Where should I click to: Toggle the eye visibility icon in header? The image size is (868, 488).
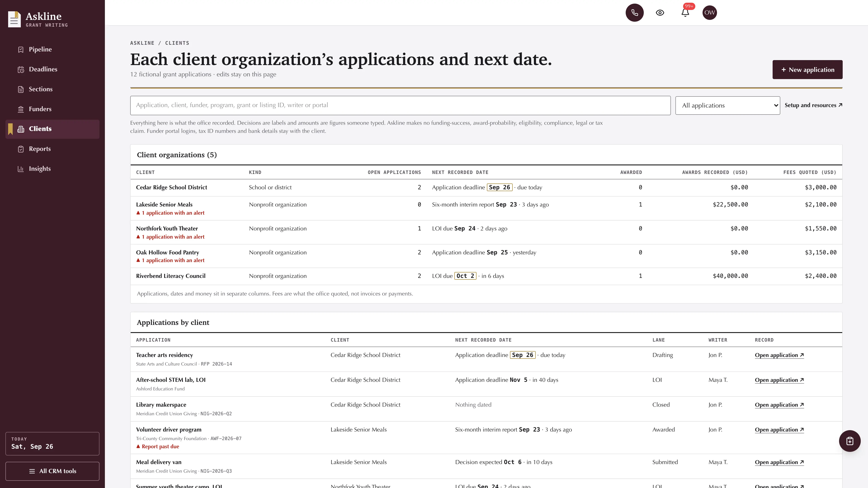(660, 12)
